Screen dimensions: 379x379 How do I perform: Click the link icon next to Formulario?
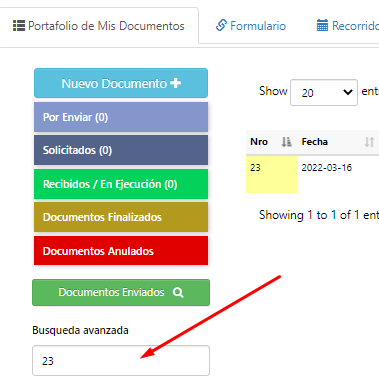click(x=221, y=25)
